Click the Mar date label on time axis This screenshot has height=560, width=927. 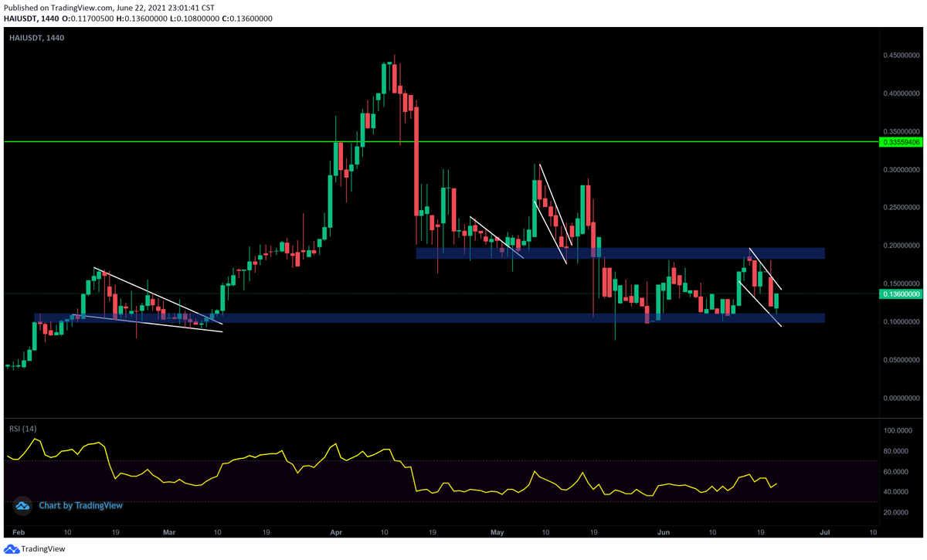coord(170,532)
